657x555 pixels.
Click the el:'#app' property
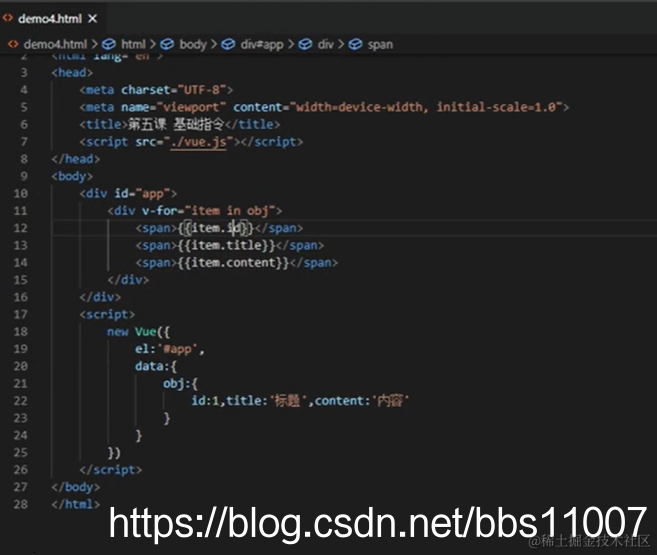[170, 349]
